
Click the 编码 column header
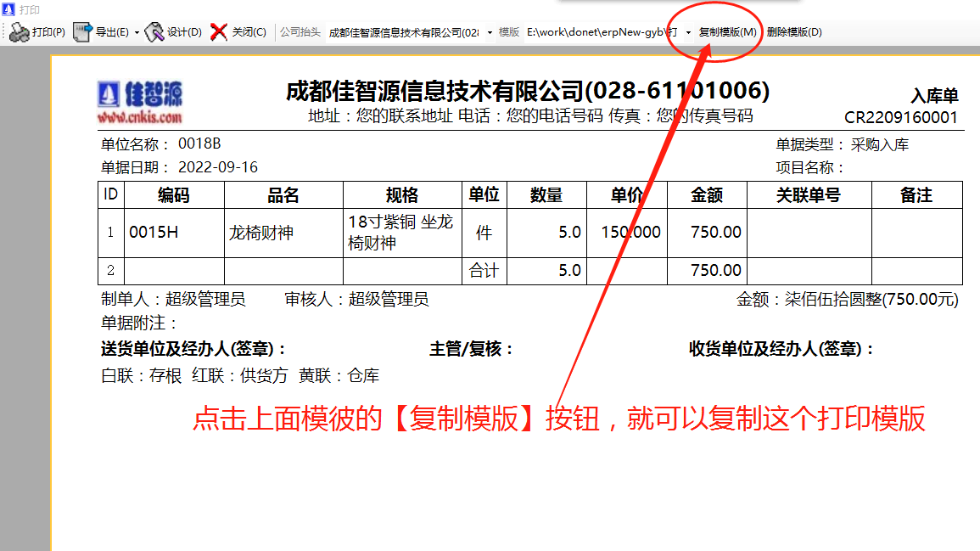174,195
